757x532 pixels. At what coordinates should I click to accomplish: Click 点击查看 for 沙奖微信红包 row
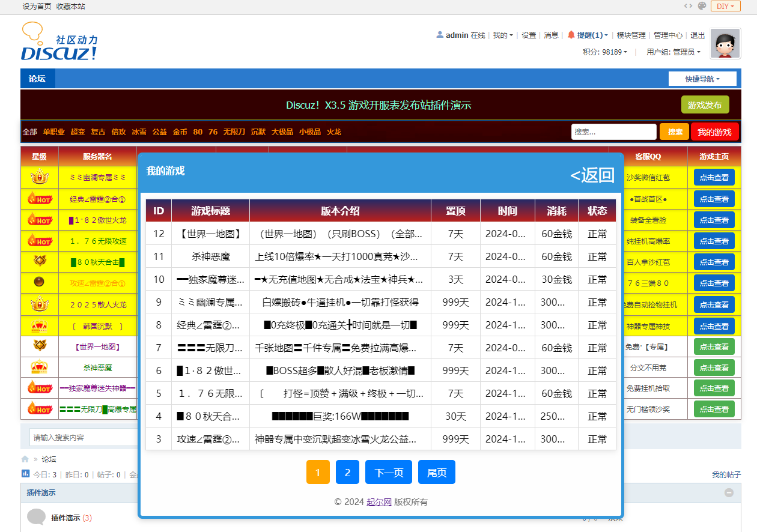tap(714, 177)
